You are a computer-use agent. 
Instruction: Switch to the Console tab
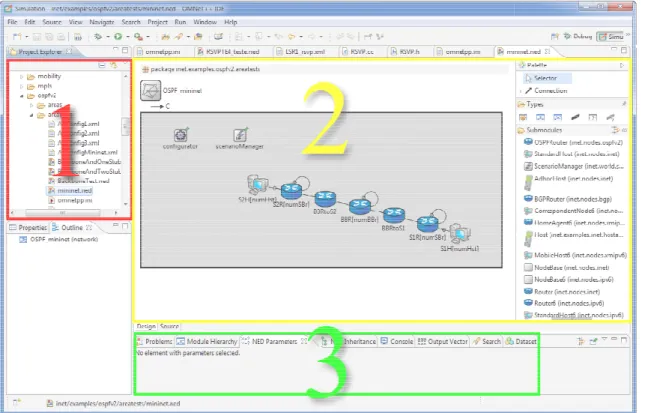point(397,341)
